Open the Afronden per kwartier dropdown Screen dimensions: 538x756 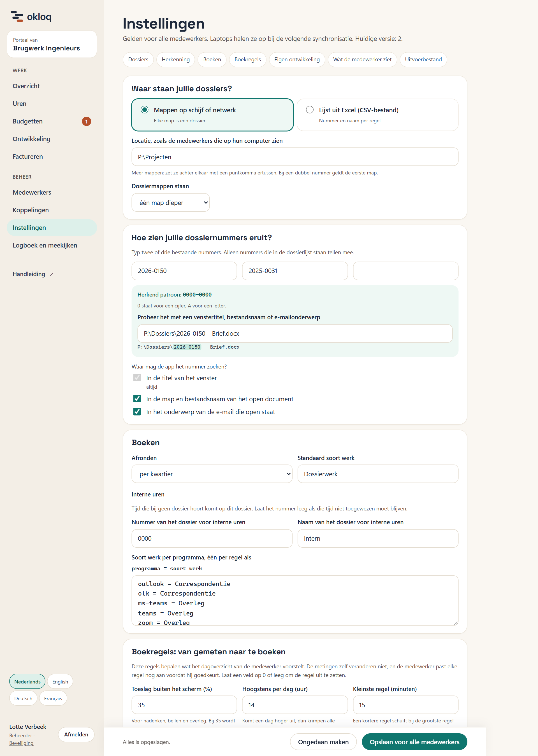tap(212, 474)
